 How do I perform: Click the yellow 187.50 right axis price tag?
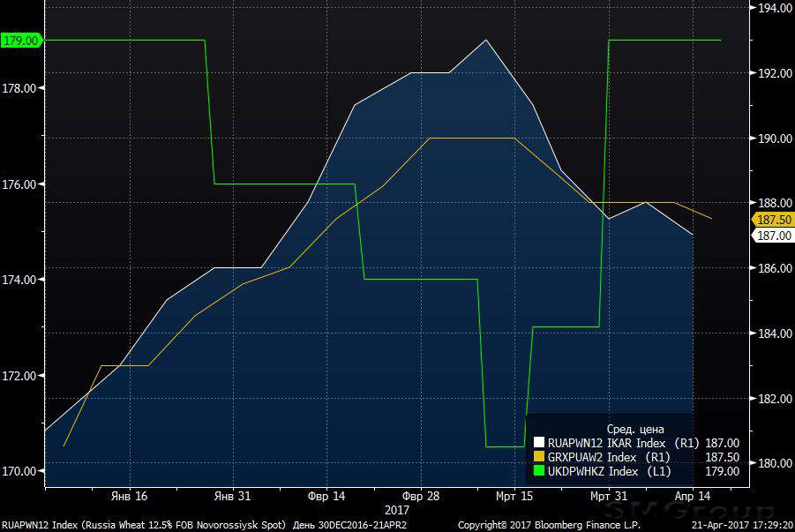coord(772,219)
